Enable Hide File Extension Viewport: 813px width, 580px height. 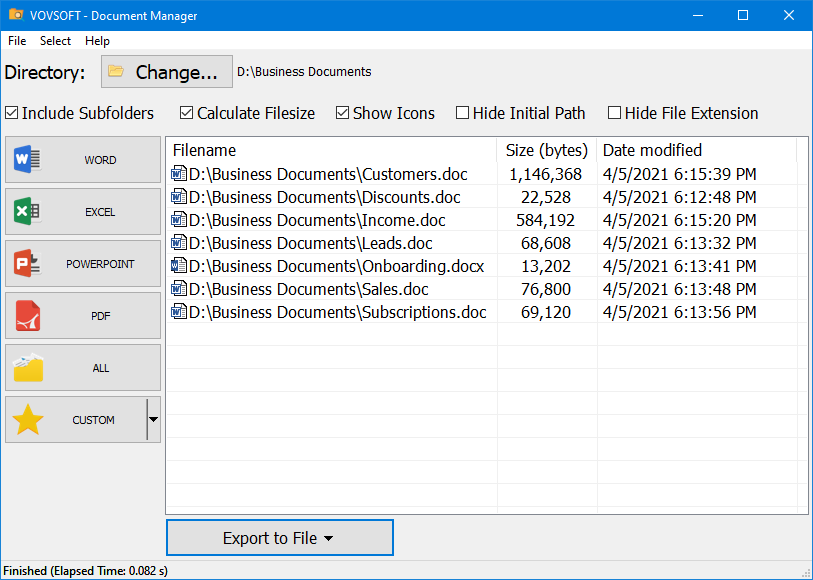point(614,113)
